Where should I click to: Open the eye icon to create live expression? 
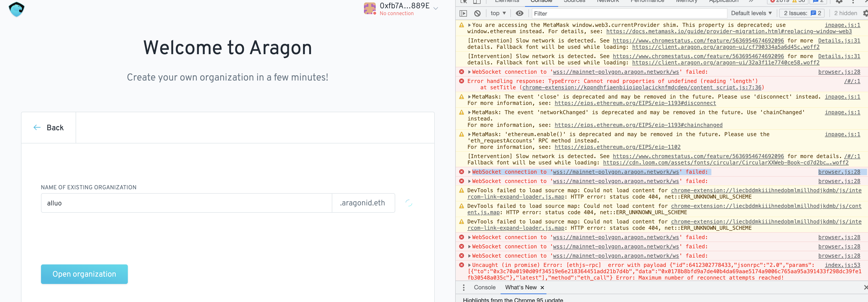coord(519,13)
